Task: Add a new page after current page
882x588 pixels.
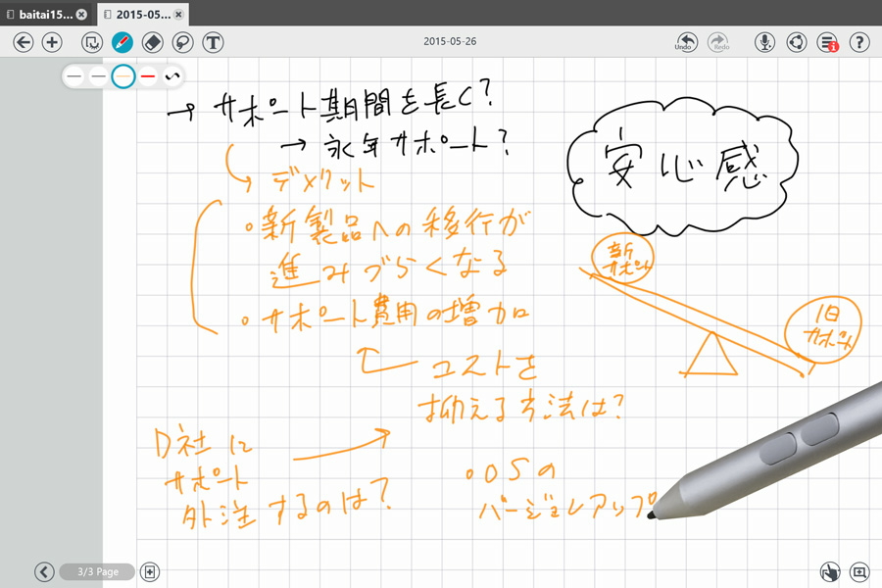Action: [150, 571]
